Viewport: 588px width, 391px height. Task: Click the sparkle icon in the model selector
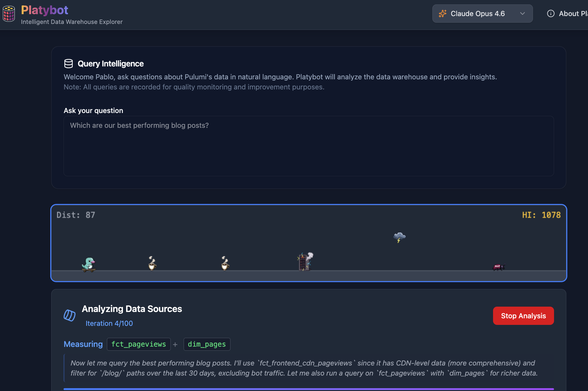coord(442,13)
